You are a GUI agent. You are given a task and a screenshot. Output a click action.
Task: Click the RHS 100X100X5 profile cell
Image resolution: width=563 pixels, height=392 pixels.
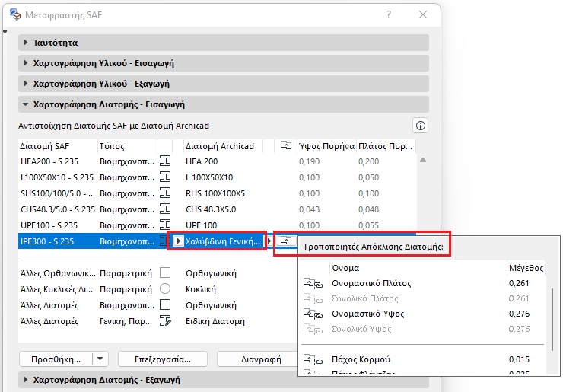[x=215, y=193]
